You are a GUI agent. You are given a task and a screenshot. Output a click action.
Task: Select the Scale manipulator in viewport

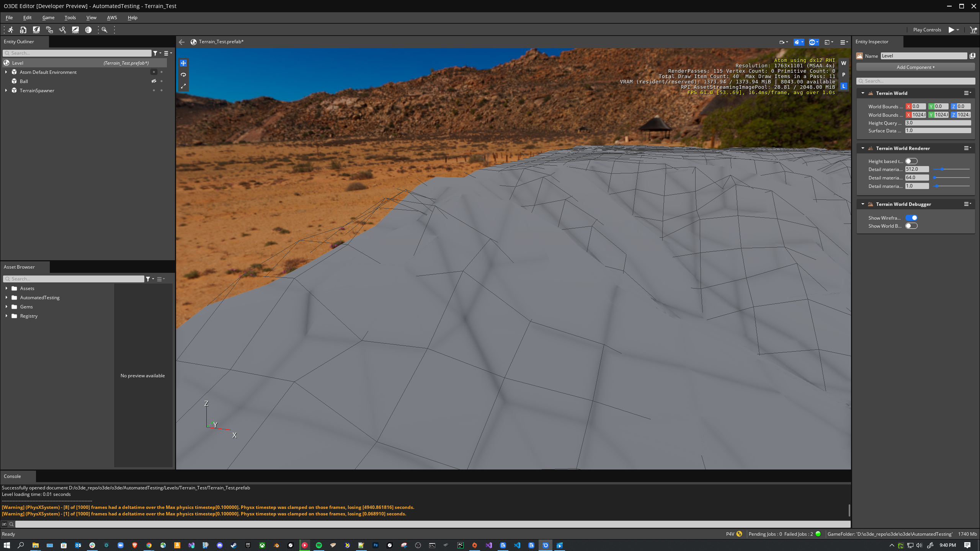click(x=183, y=86)
